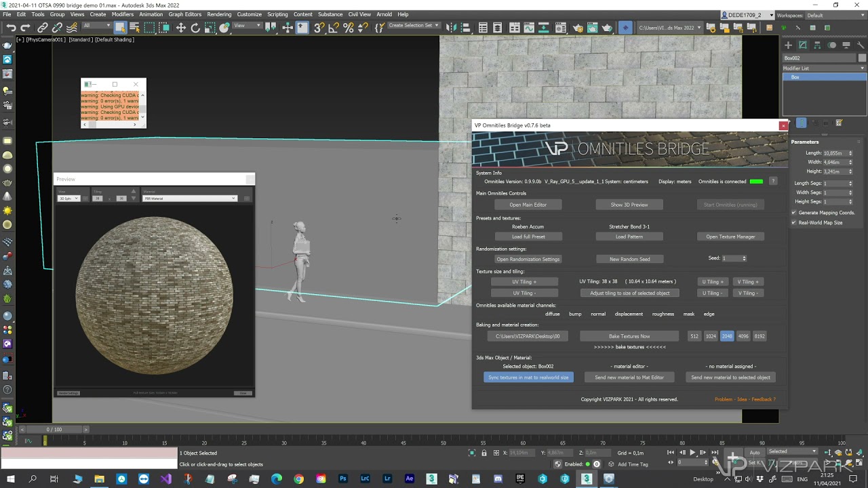Activate the Select and Link tool
This screenshot has height=488, width=868.
pyautogui.click(x=43, y=28)
